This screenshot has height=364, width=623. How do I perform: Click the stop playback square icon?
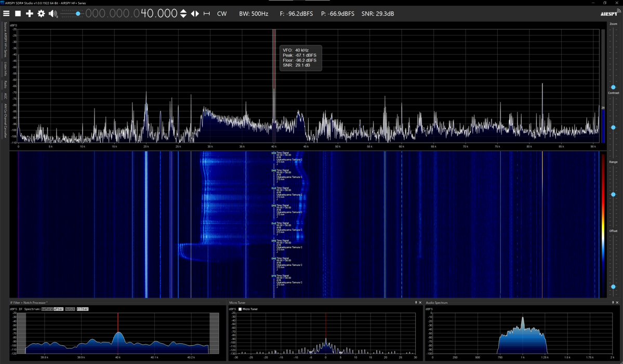pos(18,14)
